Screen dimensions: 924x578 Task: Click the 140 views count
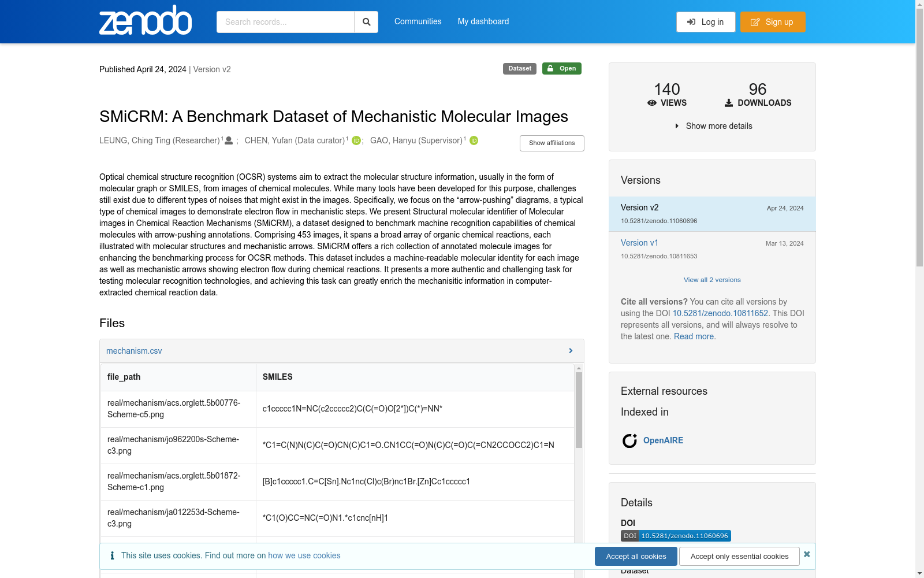tap(667, 89)
